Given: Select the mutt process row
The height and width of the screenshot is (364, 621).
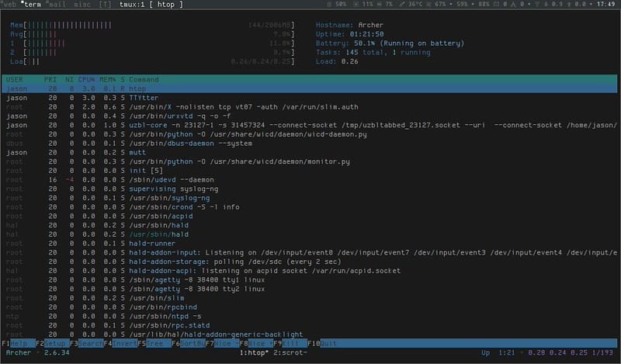Looking at the screenshot, I should click(309, 152).
